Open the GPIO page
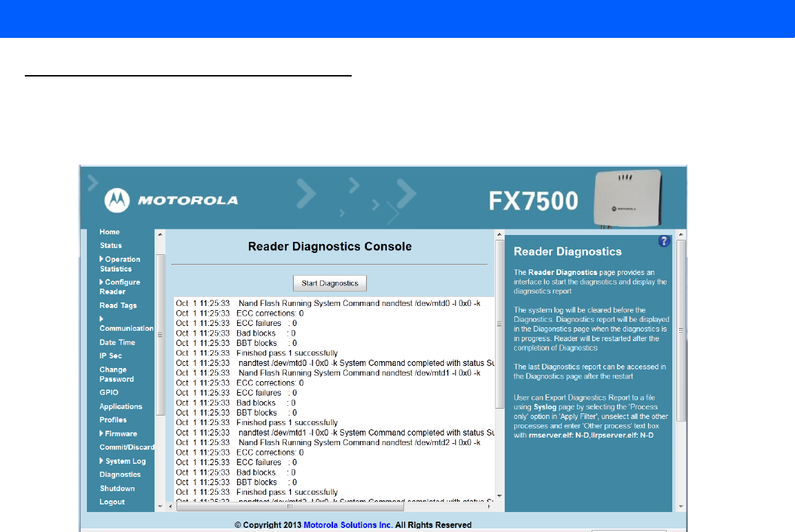795x532 pixels. click(109, 392)
